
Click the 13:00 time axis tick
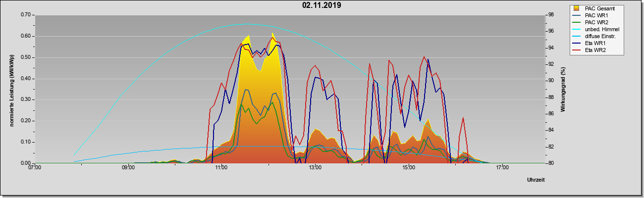(315, 168)
